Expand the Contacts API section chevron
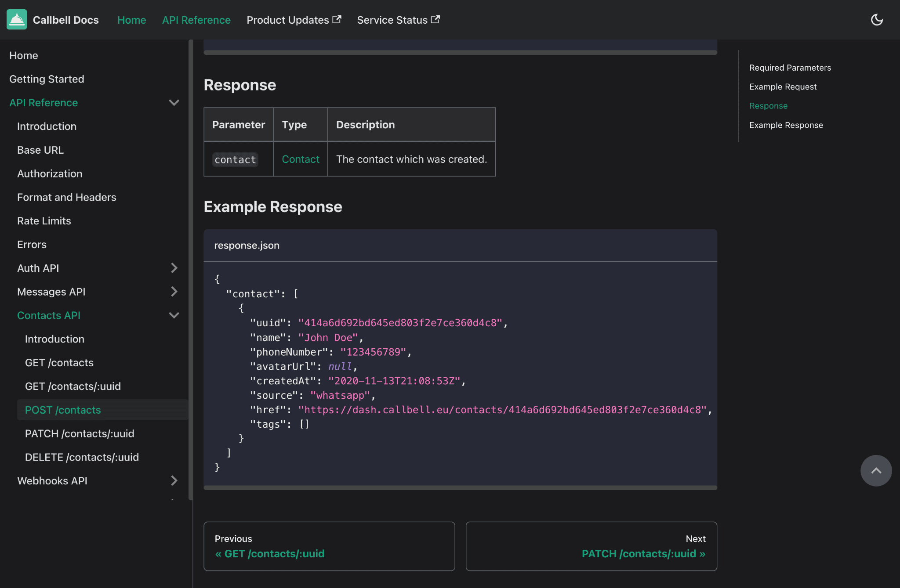The width and height of the screenshot is (900, 588). coord(174,315)
